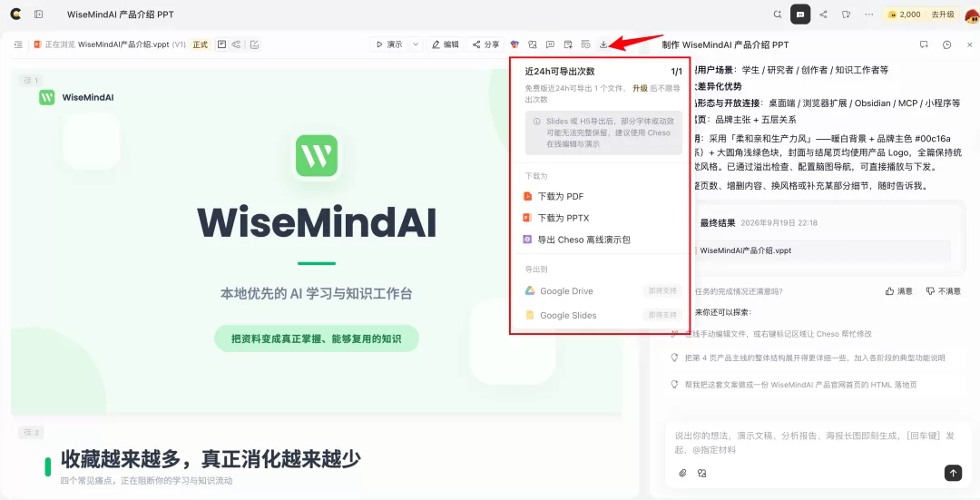Click the branch icon next to the layout icon
The height and width of the screenshot is (500, 980).
236,44
